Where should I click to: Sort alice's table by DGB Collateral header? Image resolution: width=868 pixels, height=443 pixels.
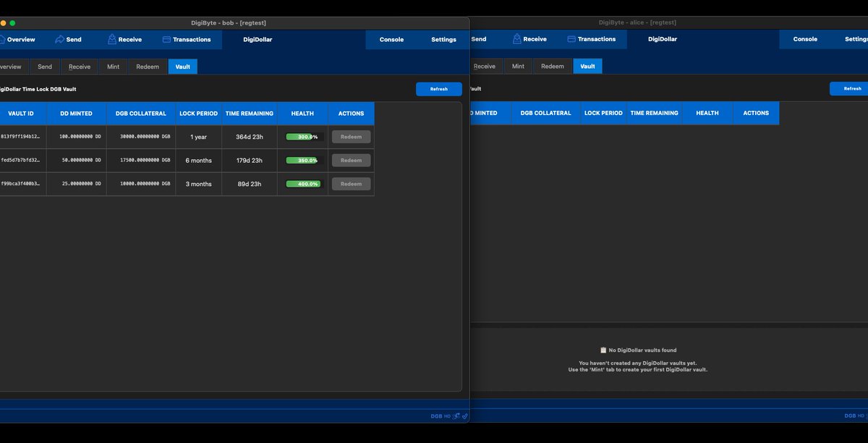545,114
